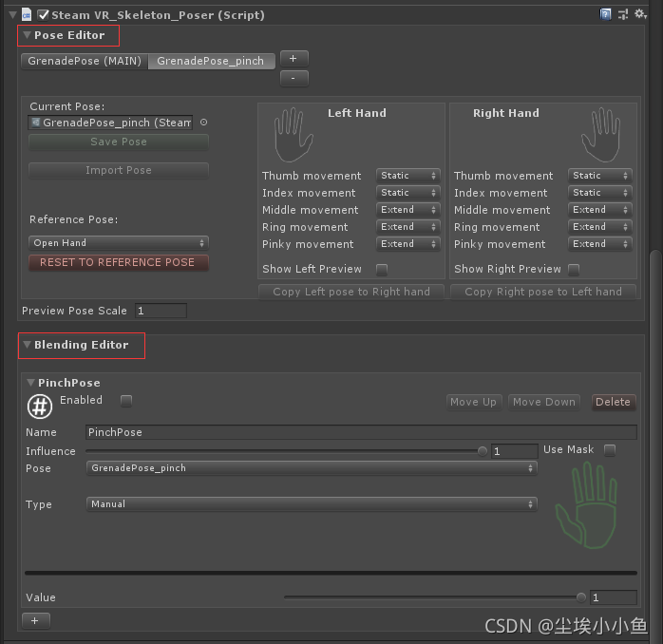Click the Import Pose button
Screen dimensions: 663x644
[119, 170]
